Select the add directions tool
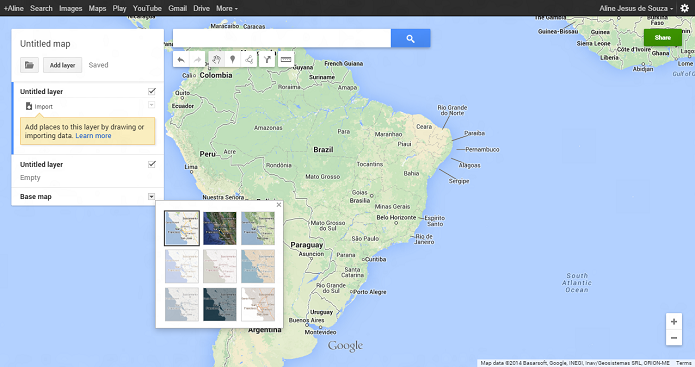Image resolution: width=695 pixels, height=367 pixels. [x=267, y=59]
